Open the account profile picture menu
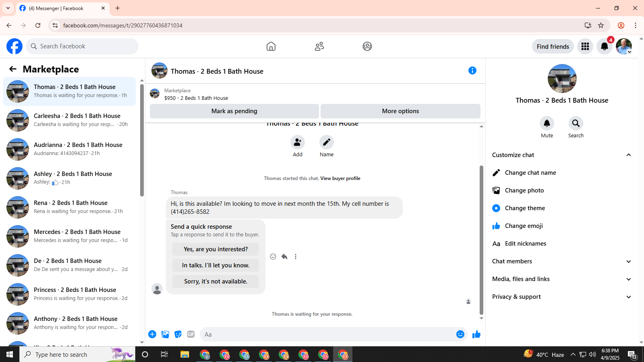The image size is (644, 362). coord(624,46)
